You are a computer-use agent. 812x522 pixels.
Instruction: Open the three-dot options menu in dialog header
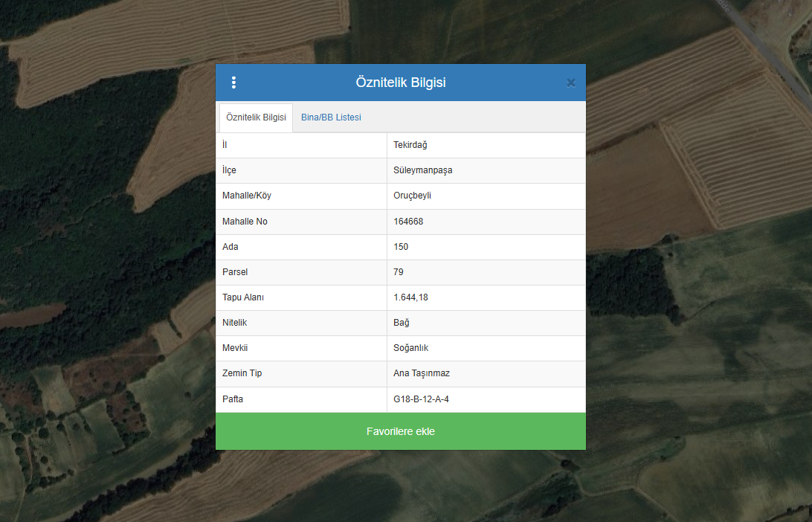click(233, 83)
